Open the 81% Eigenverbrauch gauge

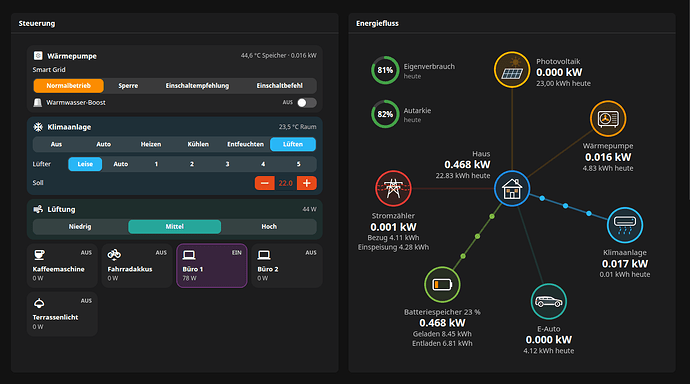tap(385, 70)
